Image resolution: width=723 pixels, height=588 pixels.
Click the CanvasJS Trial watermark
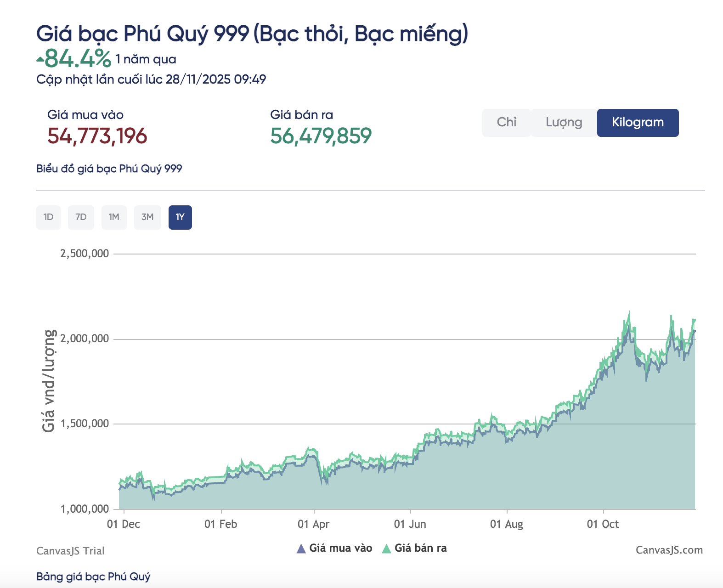pos(70,551)
